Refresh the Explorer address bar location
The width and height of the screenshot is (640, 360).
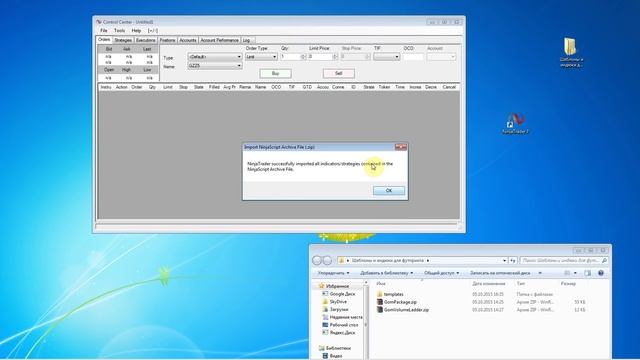(513, 260)
